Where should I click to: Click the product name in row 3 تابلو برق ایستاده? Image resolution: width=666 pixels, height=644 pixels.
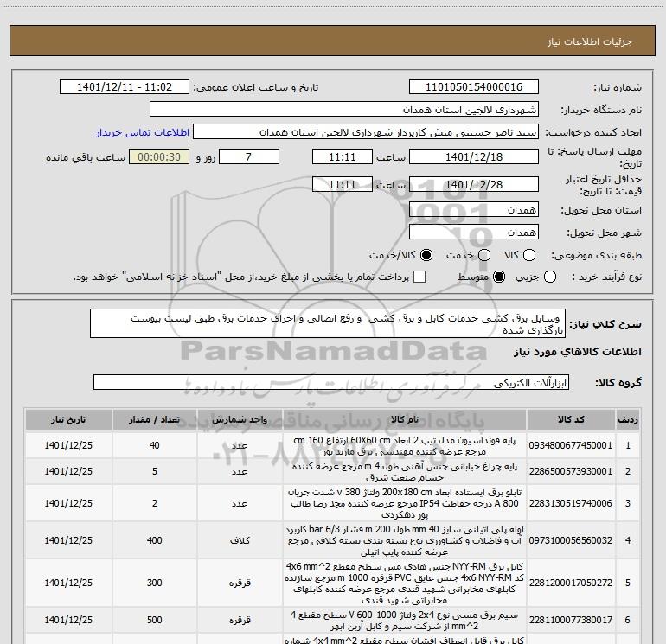pos(405,503)
